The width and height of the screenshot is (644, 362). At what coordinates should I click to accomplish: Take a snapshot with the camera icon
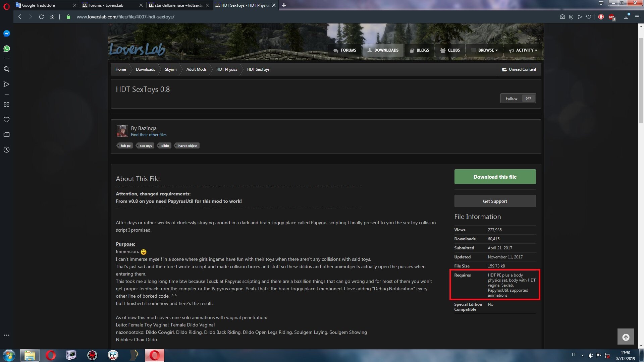pyautogui.click(x=562, y=17)
